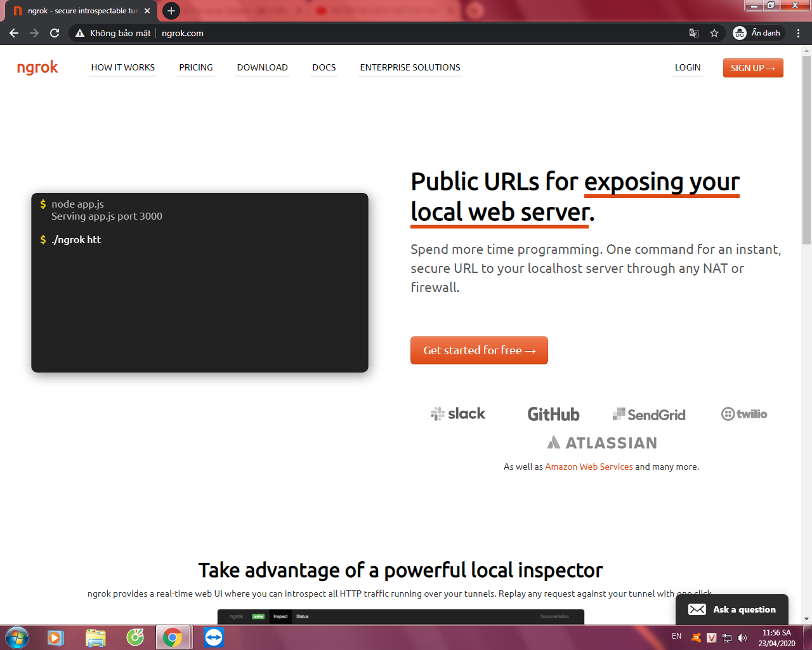The width and height of the screenshot is (812, 650).
Task: Go back using the back arrow
Action: tap(14, 33)
